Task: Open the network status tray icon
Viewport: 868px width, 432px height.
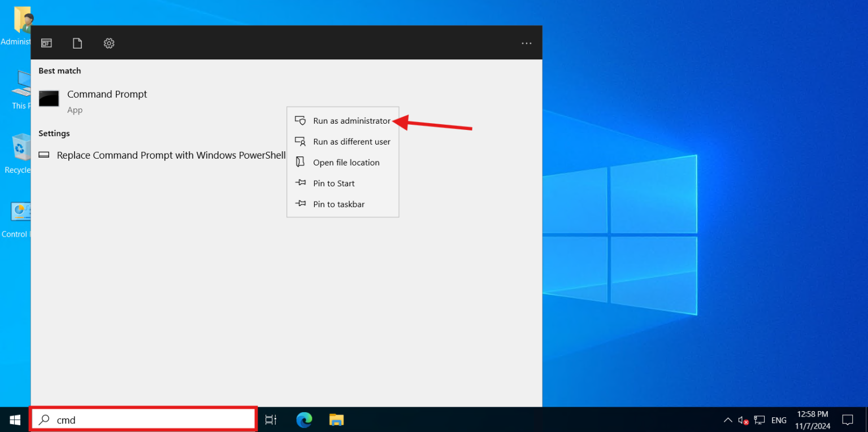Action: [759, 420]
